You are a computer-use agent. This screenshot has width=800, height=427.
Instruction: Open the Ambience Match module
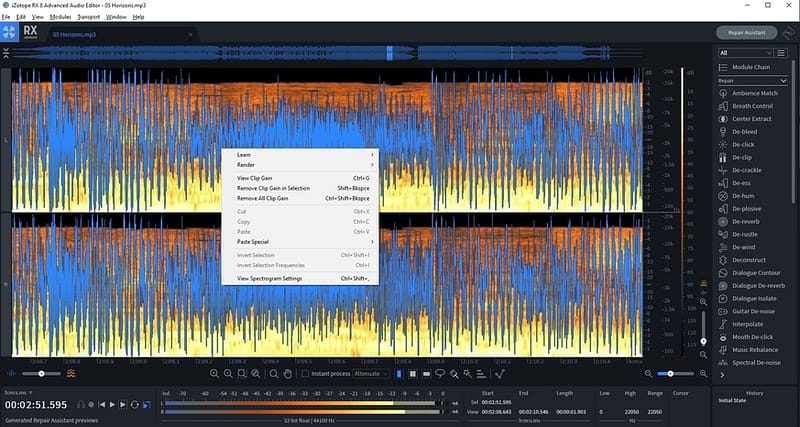click(748, 93)
